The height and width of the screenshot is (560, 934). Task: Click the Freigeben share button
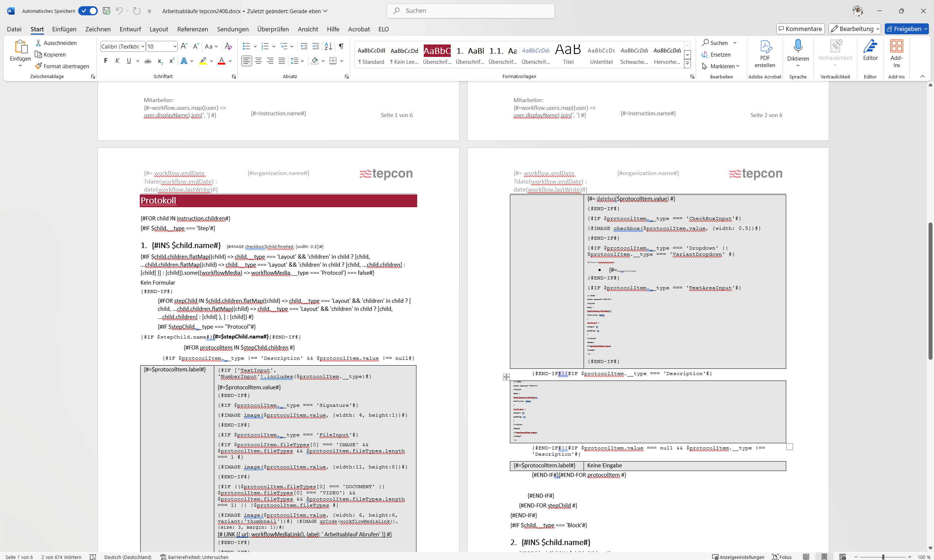(x=903, y=29)
